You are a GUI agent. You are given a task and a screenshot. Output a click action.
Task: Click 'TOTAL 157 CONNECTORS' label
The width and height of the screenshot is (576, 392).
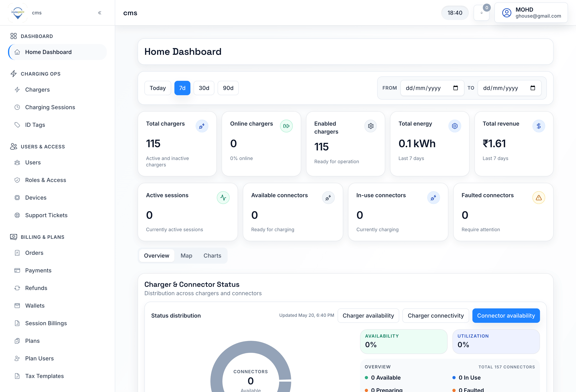[507, 367]
